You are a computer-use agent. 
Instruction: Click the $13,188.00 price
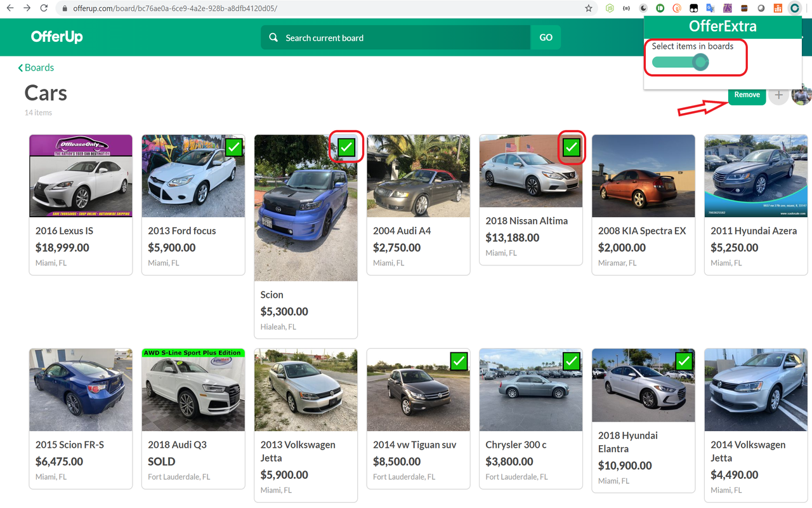point(513,237)
